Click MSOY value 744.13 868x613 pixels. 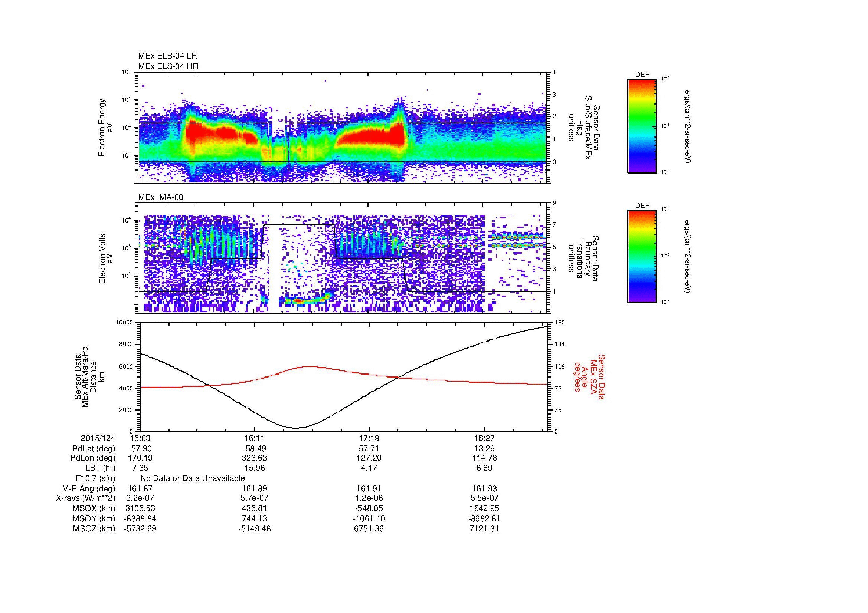(x=255, y=518)
